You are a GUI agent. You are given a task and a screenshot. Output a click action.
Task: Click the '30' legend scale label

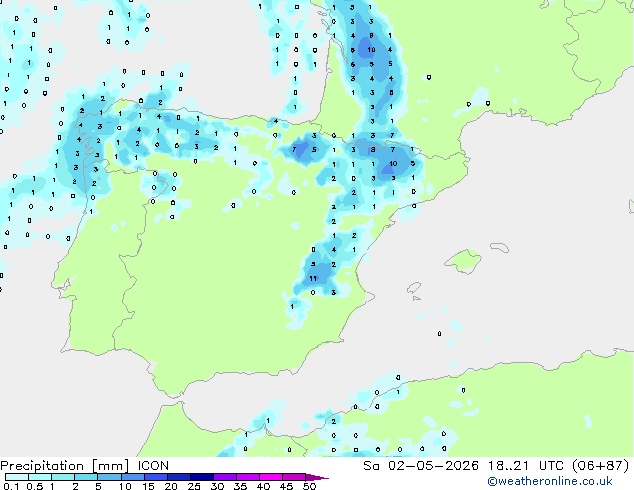(x=217, y=486)
